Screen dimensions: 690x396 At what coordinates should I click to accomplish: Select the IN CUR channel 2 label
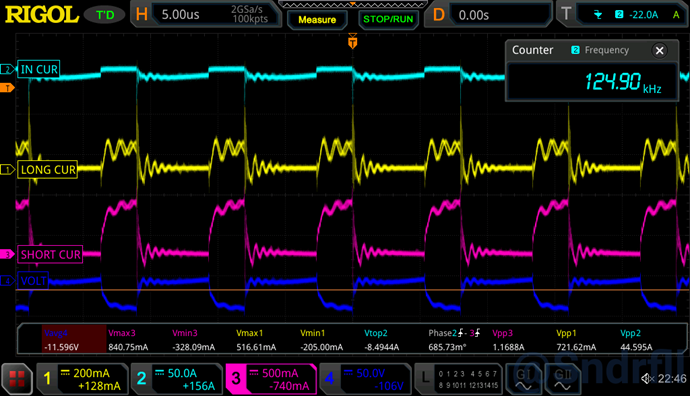click(39, 69)
